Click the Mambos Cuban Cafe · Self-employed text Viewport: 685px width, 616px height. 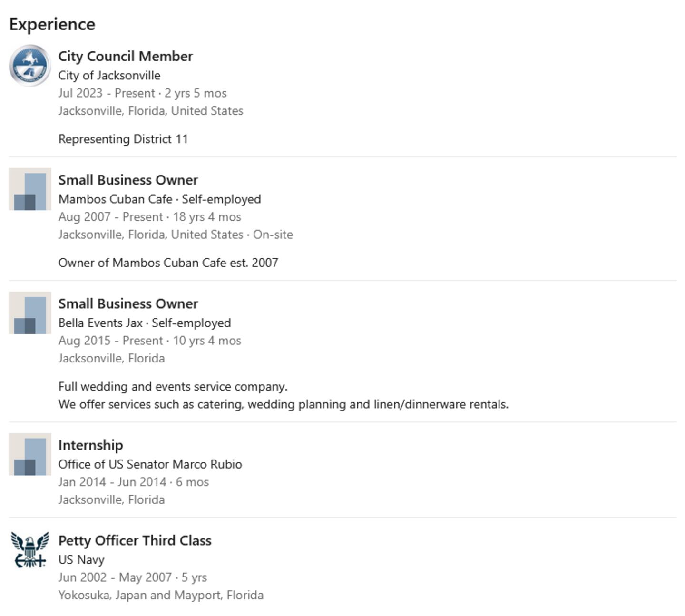[159, 199]
